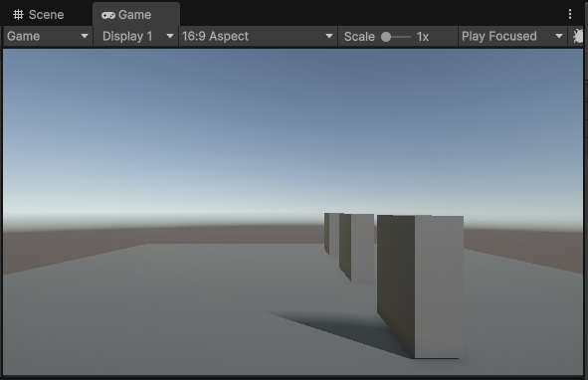
Task: Click the gamepad icon on Game tab
Action: (108, 15)
